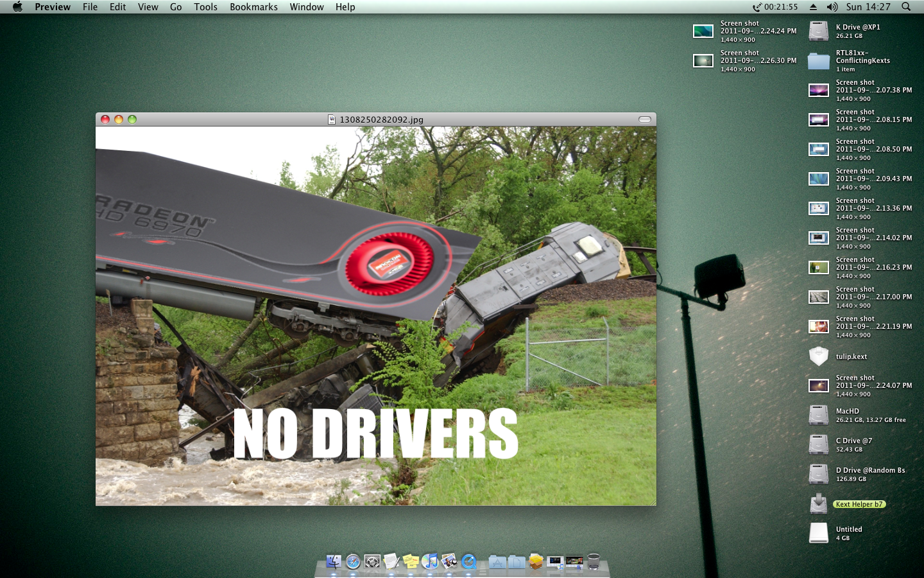Select screenshot file ending 2.24.07 PM

point(819,386)
